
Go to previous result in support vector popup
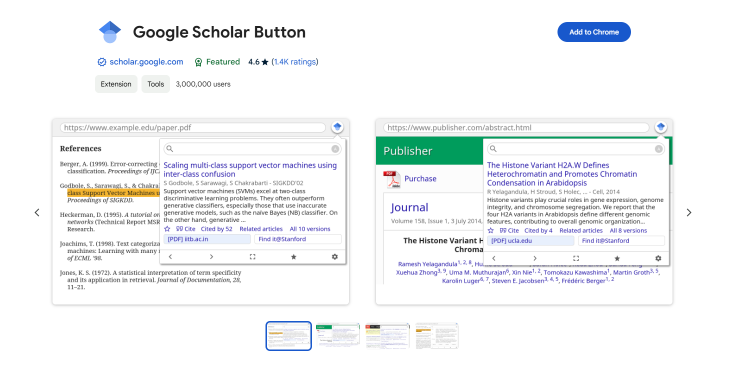coord(171,257)
